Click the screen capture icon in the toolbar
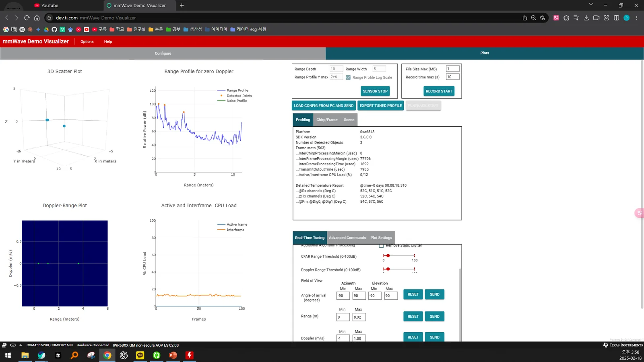The height and width of the screenshot is (362, 644). pyautogui.click(x=607, y=18)
